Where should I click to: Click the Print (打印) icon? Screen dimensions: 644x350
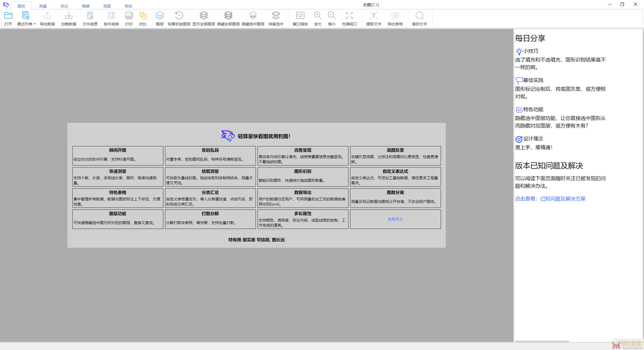click(x=129, y=16)
